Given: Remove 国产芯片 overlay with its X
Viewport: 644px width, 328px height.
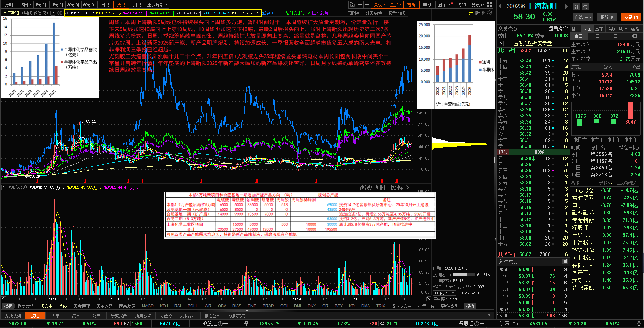Looking at the screenshot, I should (332, 13).
